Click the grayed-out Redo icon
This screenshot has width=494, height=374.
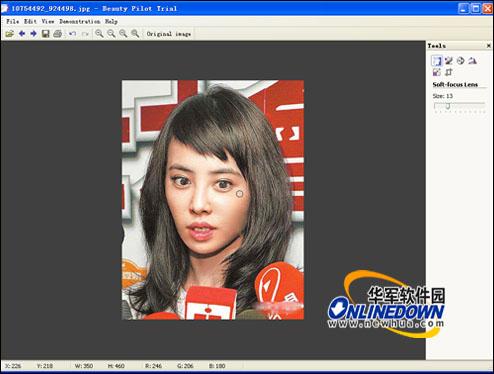[x=85, y=34]
